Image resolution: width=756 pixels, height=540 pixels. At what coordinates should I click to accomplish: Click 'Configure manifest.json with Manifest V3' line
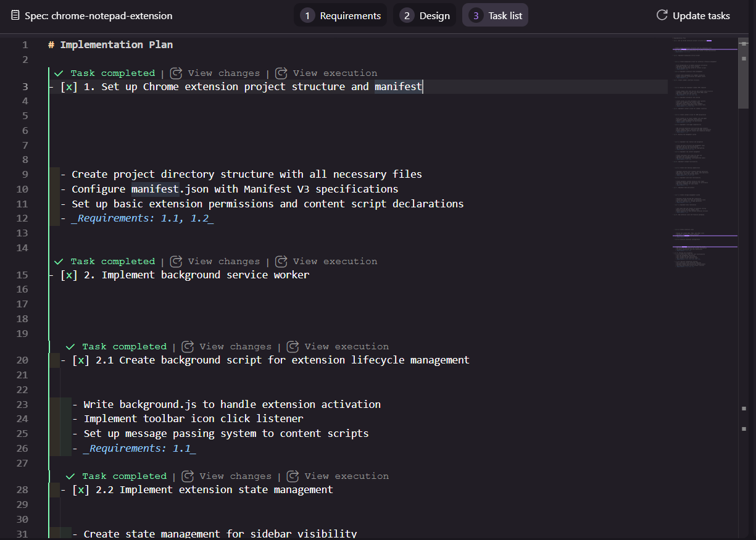click(235, 189)
